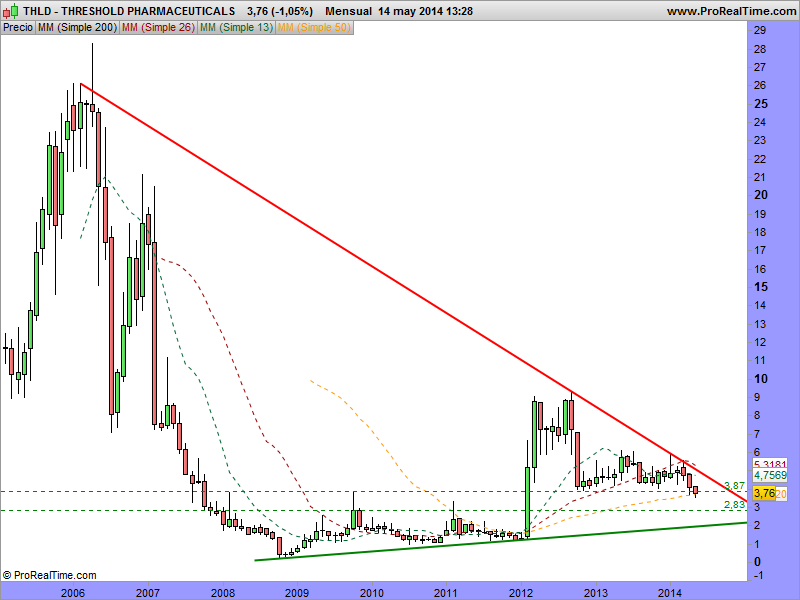Click the Mensual timeframe label
The height and width of the screenshot is (600, 800).
348,11
